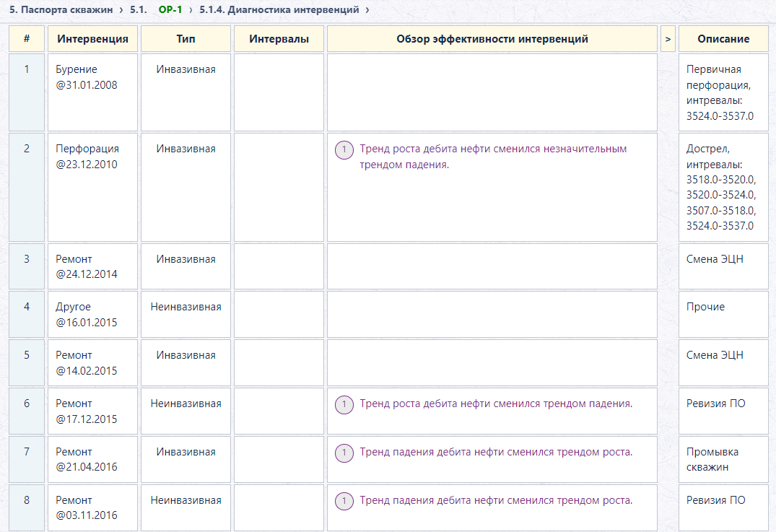Click circled 1 badge for Ремонт @21.04.2016
Viewport: 776px width, 532px height.
(344, 453)
